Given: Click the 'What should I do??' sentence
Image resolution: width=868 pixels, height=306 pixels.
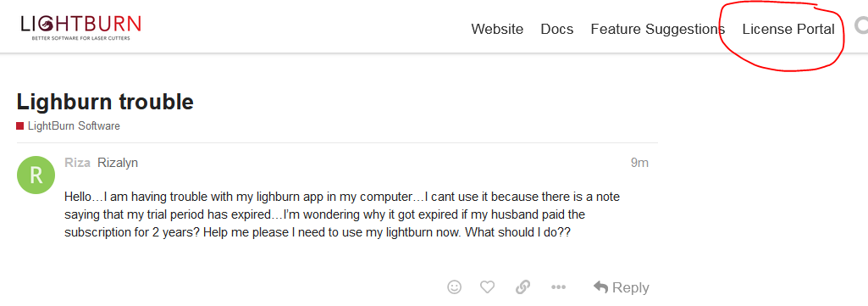Looking at the screenshot, I should pos(517,232).
